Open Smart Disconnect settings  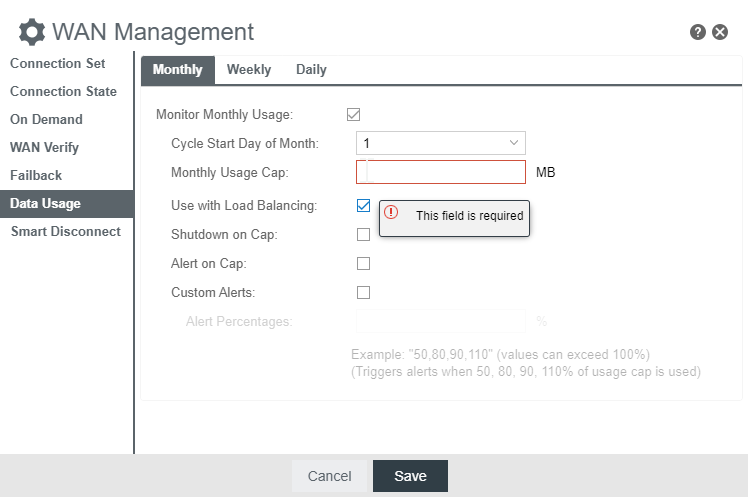point(66,232)
